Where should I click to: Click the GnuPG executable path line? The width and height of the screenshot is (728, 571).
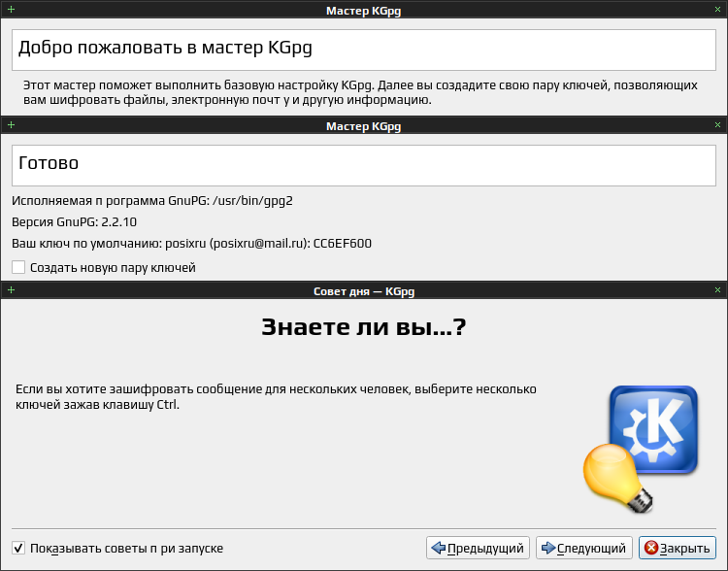coord(152,201)
